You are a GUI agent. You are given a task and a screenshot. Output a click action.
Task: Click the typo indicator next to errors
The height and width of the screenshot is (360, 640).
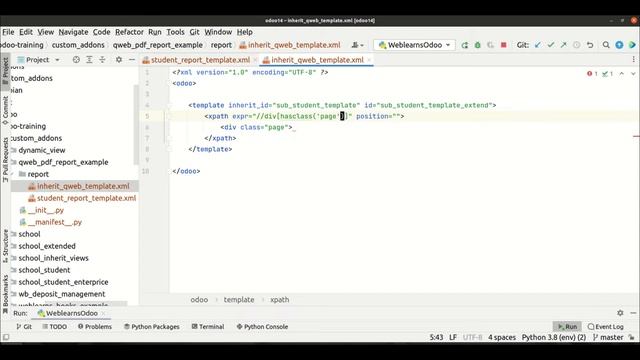point(607,74)
